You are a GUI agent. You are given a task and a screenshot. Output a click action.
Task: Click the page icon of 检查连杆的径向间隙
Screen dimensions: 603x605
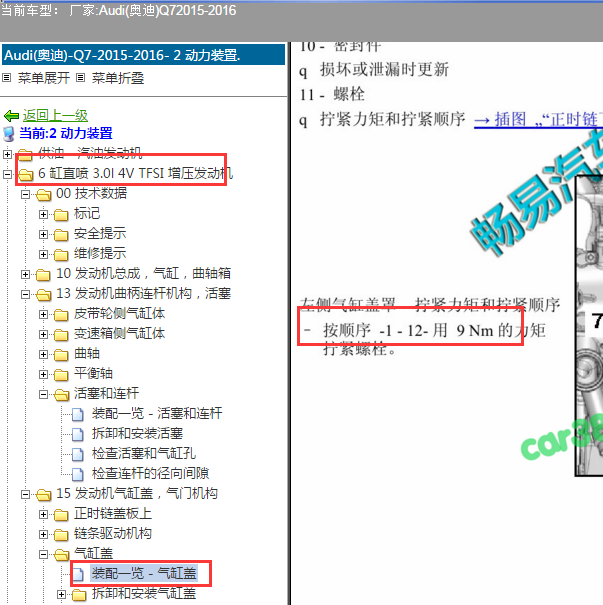pyautogui.click(x=78, y=475)
